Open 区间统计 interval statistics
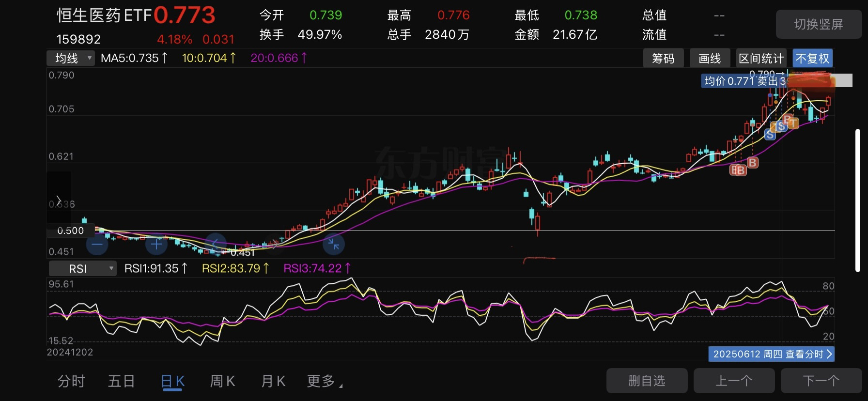Screen dimensions: 868x401 tap(761, 59)
